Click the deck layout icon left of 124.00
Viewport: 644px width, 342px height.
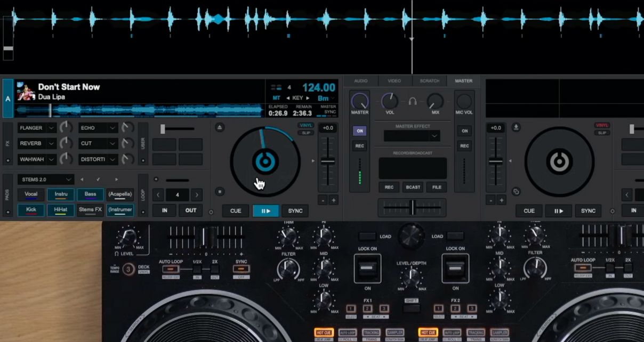(x=276, y=87)
